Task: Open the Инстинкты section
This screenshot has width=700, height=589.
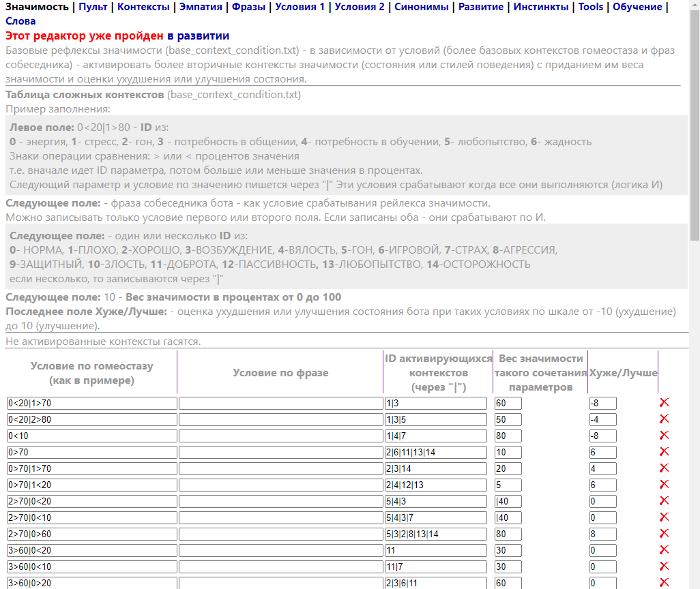Action: (x=540, y=7)
